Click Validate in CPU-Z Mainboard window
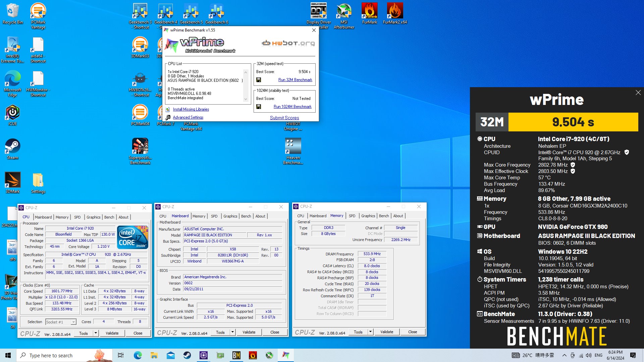Image resolution: width=644 pixels, height=362 pixels. pos(249,332)
